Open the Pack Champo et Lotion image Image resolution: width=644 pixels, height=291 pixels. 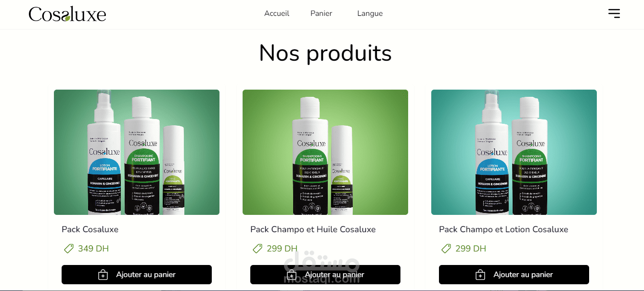[514, 152]
